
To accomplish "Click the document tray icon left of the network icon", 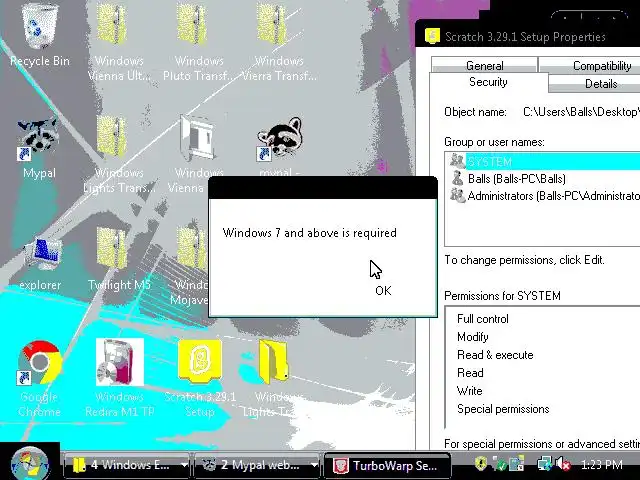I will click(517, 464).
